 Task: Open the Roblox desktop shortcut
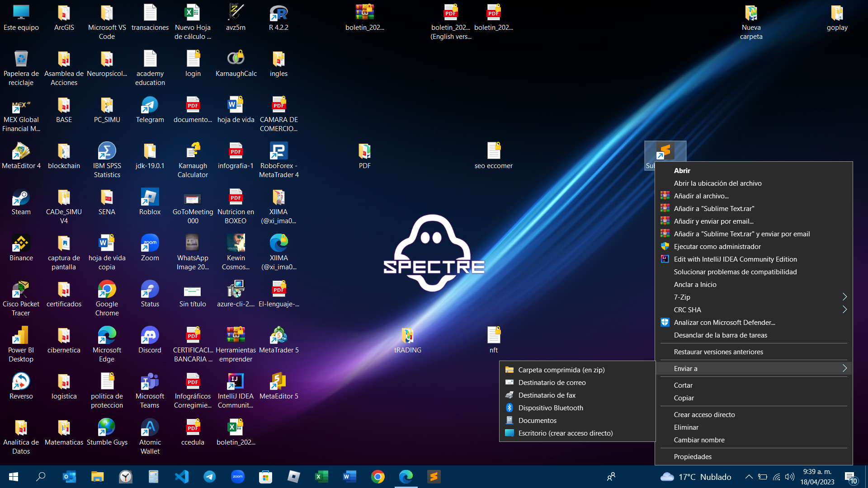tap(150, 202)
